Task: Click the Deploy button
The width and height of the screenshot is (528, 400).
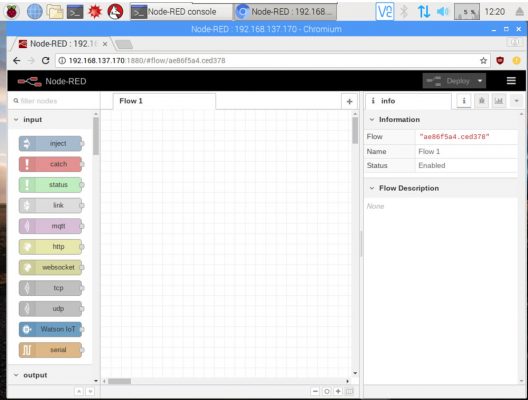Action: pyautogui.click(x=448, y=81)
